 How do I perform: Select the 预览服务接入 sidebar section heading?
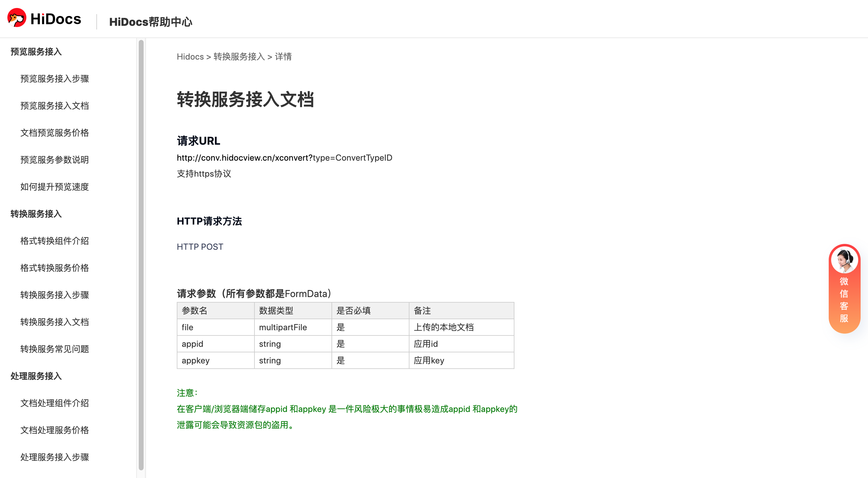coord(36,52)
